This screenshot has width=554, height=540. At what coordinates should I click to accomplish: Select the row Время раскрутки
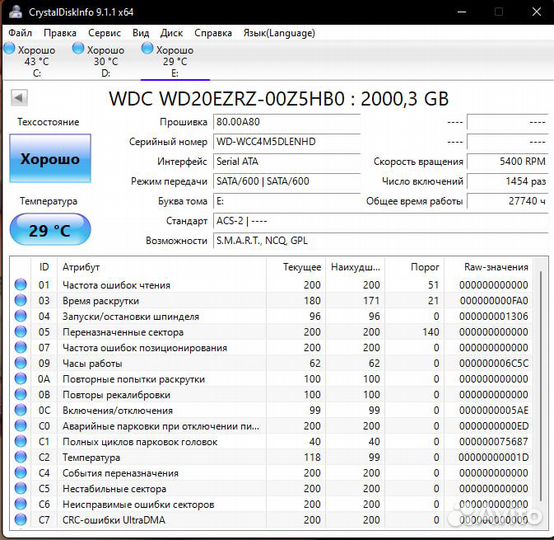(271, 300)
